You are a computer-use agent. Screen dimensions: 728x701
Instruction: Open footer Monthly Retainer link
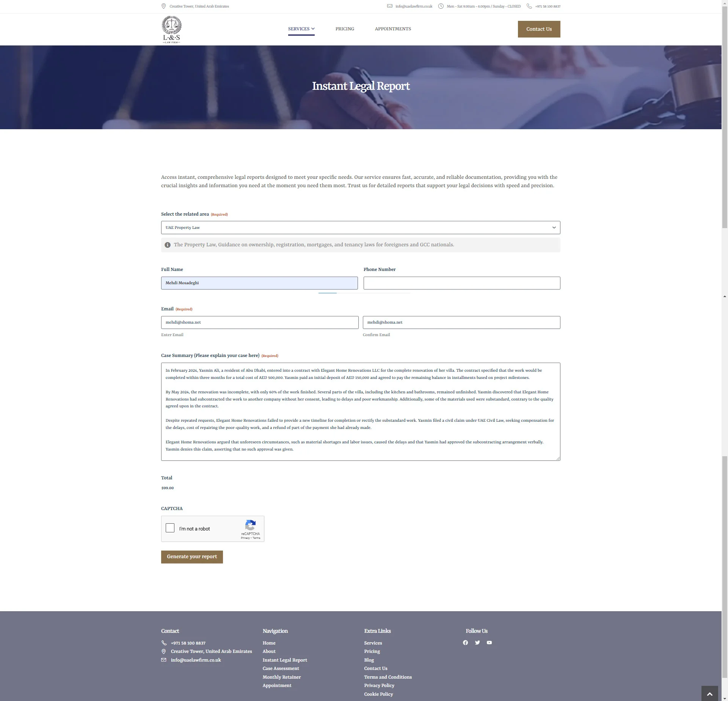282,677
